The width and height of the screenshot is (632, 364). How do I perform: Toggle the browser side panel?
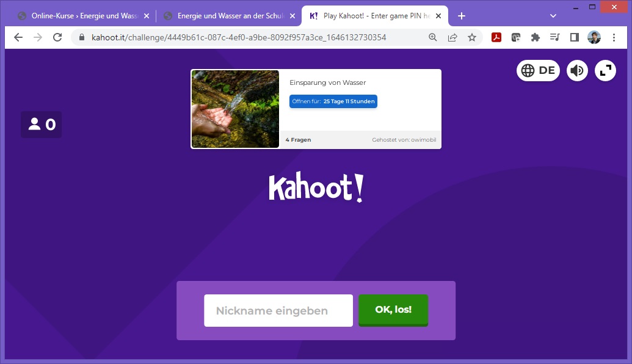coord(575,37)
